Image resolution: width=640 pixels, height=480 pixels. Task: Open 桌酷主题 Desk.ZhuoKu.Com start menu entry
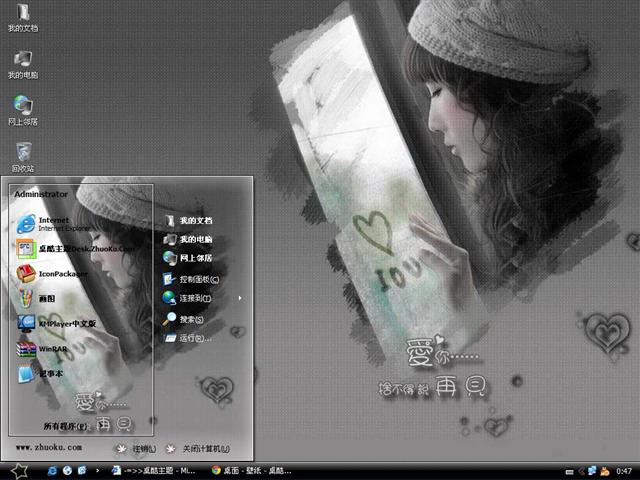(76, 249)
